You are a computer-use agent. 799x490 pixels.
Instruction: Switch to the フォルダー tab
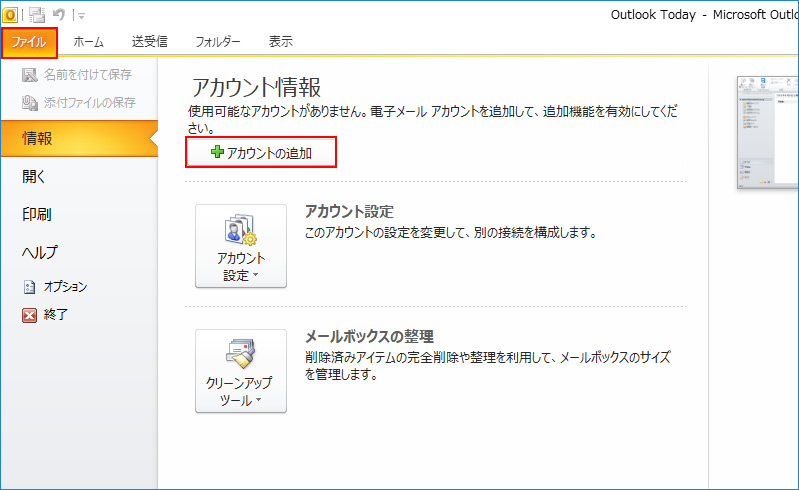(x=218, y=42)
